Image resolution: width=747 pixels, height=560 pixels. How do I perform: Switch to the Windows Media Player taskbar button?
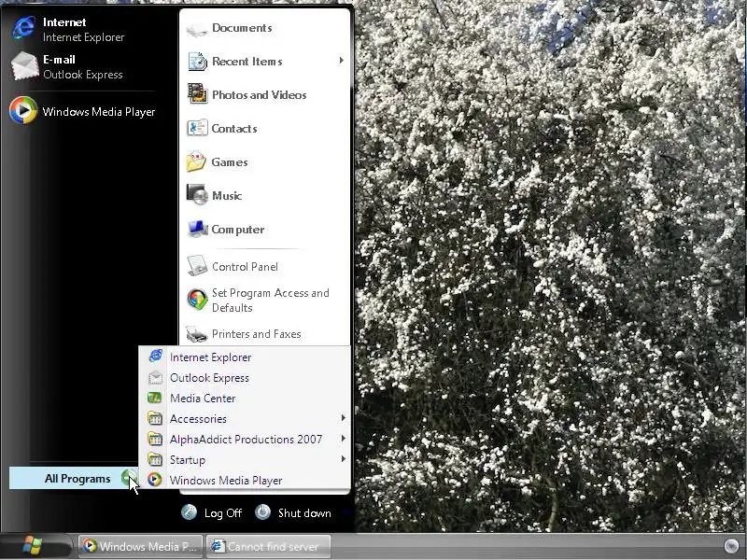tap(141, 546)
